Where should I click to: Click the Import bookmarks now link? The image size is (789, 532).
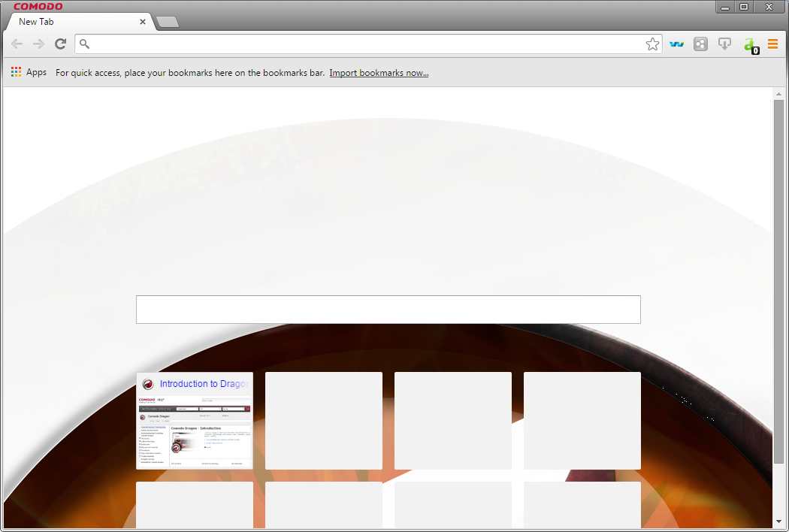coord(379,72)
